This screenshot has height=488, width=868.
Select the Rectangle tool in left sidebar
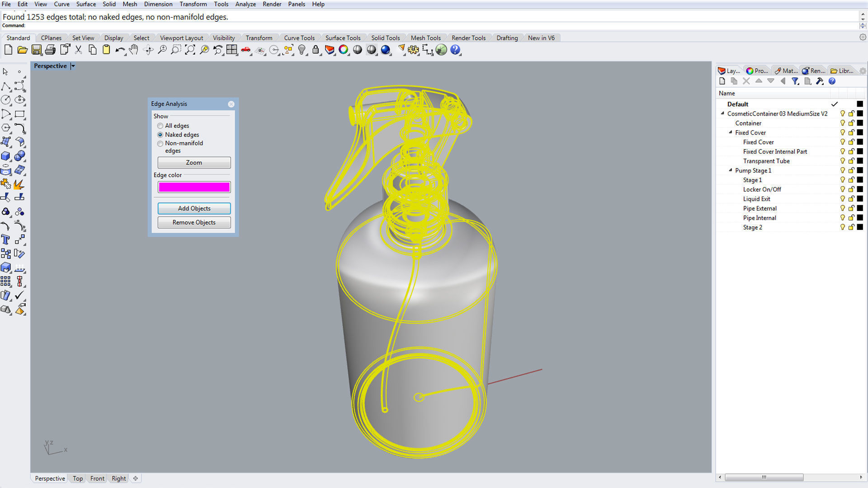(20, 114)
